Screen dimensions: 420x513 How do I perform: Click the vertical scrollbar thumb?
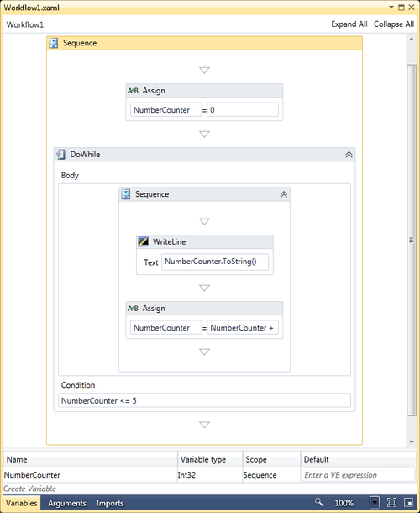(x=412, y=241)
